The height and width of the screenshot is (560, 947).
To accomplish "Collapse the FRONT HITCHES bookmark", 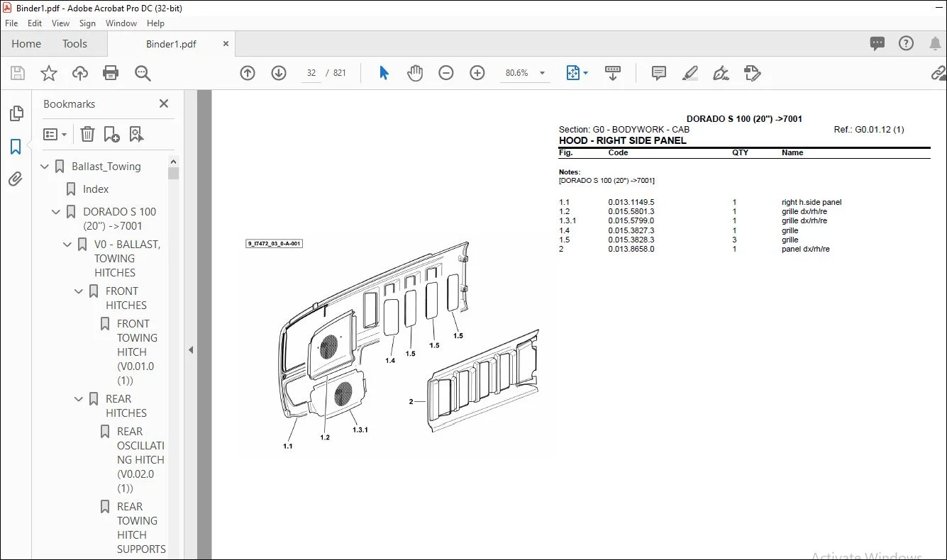I will coord(79,291).
